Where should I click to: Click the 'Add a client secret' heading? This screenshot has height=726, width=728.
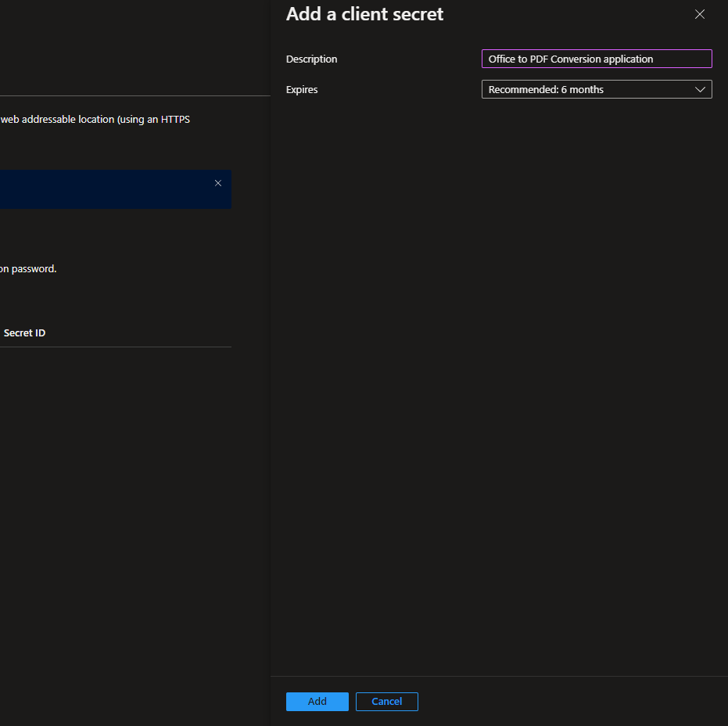[364, 14]
